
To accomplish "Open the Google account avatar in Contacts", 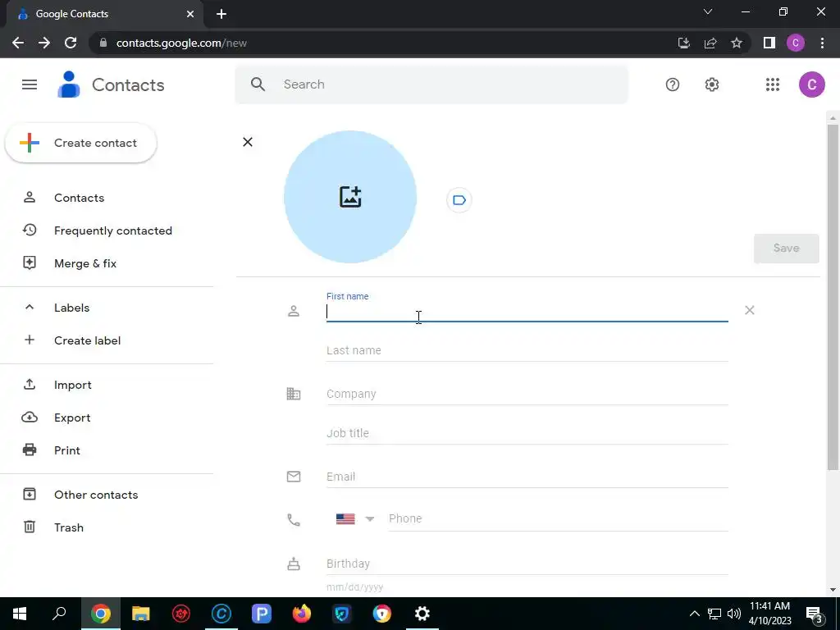I will click(811, 84).
